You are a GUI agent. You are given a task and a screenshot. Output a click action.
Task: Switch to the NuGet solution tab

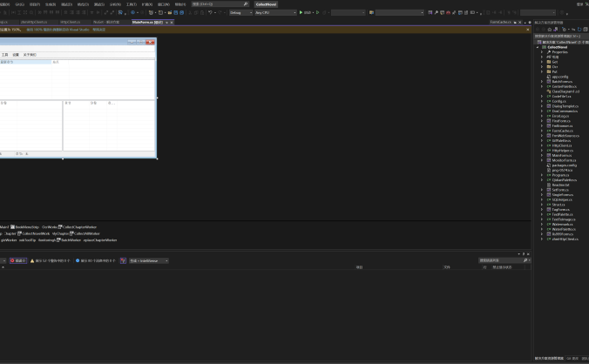106,22
